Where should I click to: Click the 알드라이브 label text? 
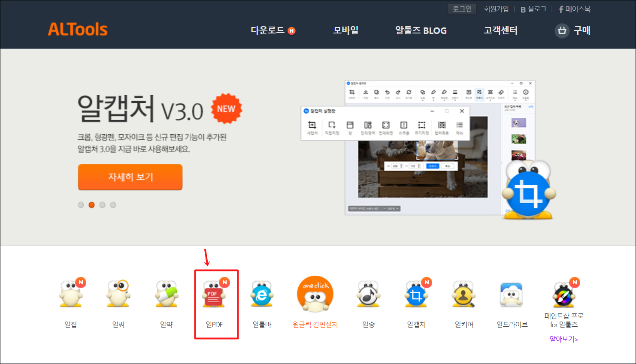tap(512, 325)
